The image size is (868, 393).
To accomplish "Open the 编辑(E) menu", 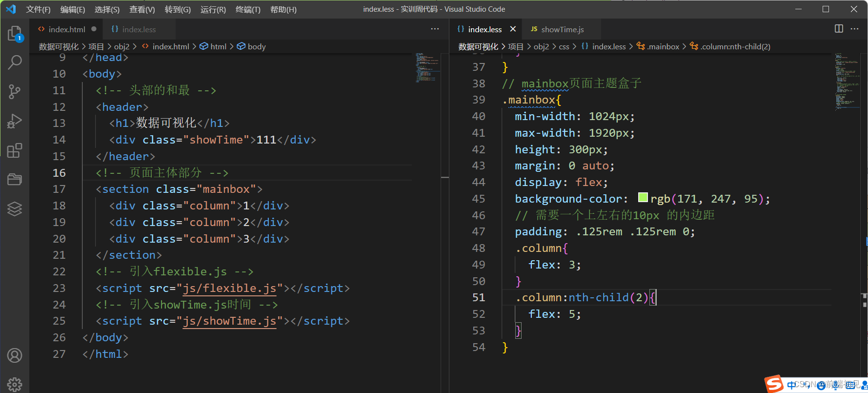I will point(72,9).
